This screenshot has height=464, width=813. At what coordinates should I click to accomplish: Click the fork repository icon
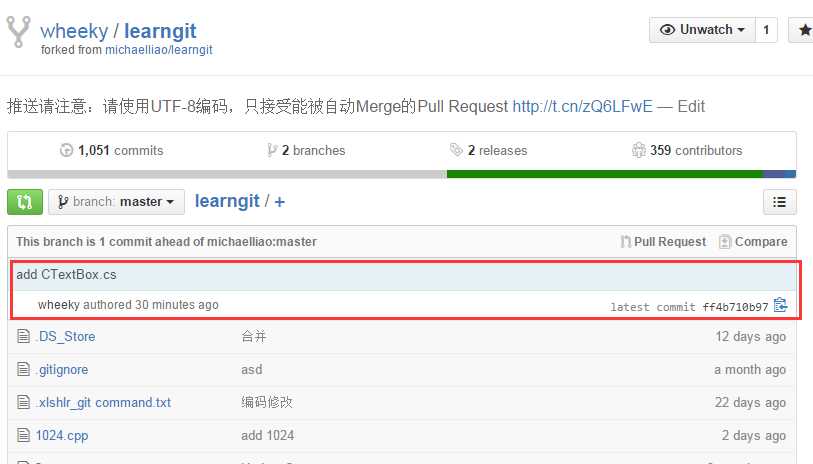coord(19,32)
